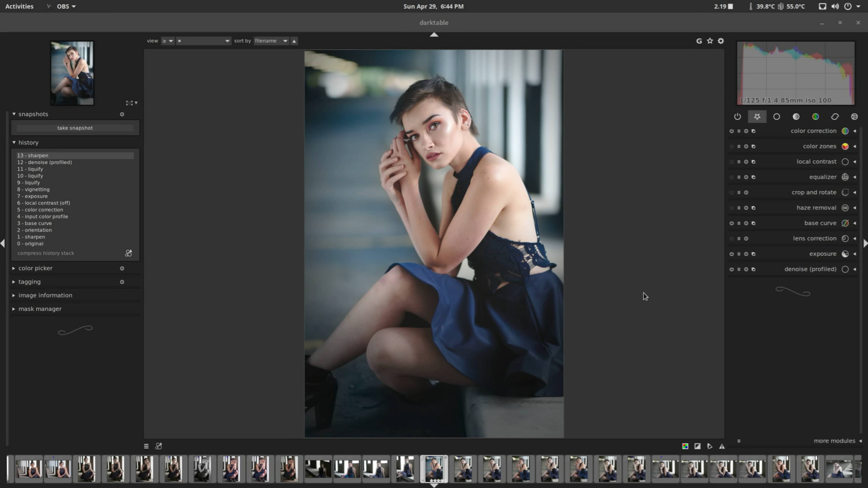
Task: Open the sort by filename dropdown
Action: click(x=271, y=41)
